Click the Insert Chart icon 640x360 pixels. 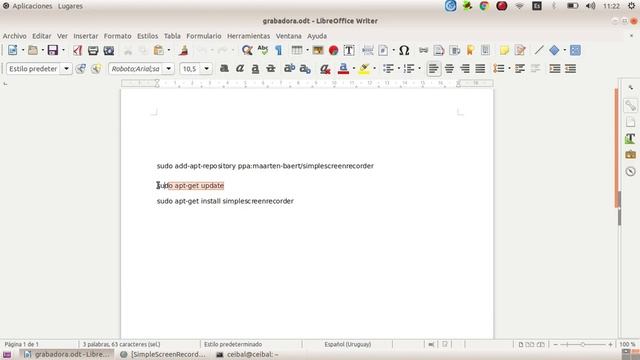[333, 50]
